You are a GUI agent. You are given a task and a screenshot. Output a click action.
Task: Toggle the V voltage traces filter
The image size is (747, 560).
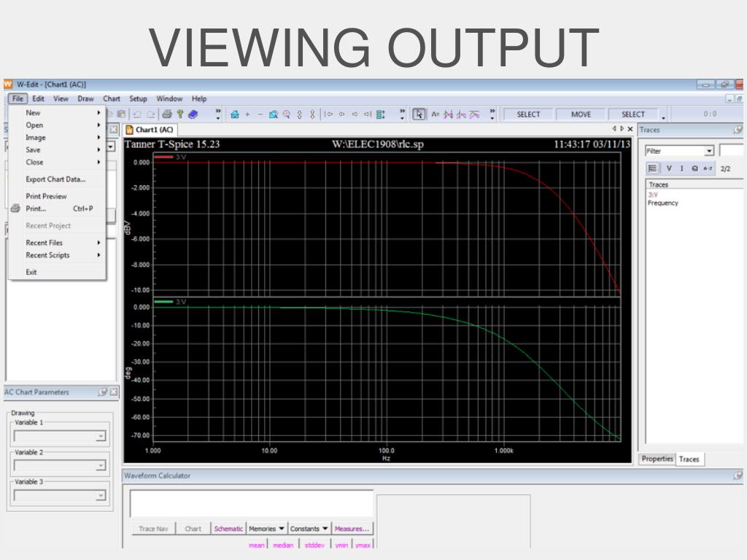coord(669,168)
